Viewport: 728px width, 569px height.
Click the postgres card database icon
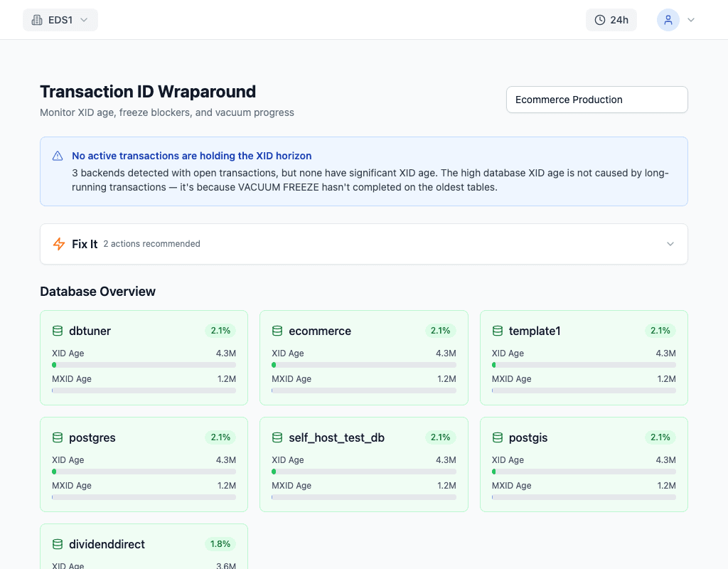tap(58, 437)
